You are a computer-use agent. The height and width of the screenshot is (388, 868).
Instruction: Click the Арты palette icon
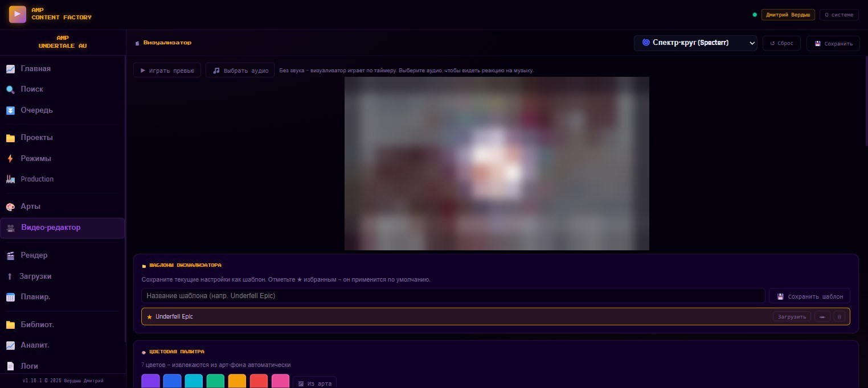pyautogui.click(x=10, y=207)
